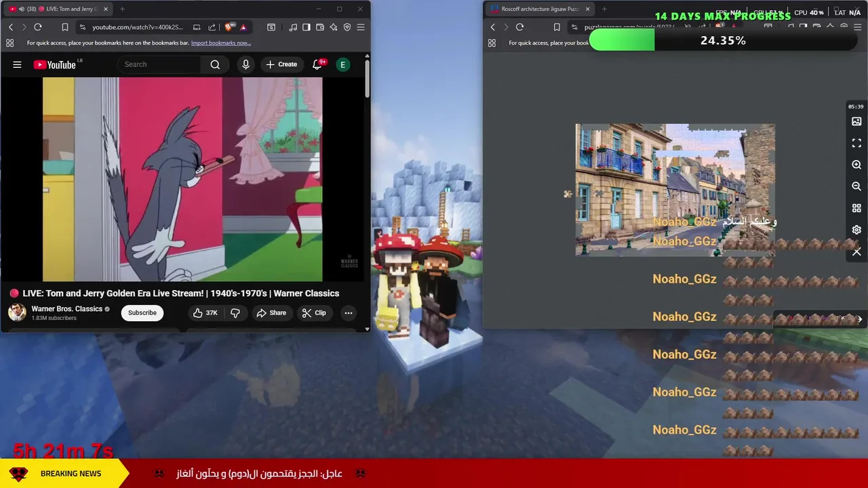The image size is (868, 488).
Task: Open site settings icon beside youtube.com address
Action: 83,27
